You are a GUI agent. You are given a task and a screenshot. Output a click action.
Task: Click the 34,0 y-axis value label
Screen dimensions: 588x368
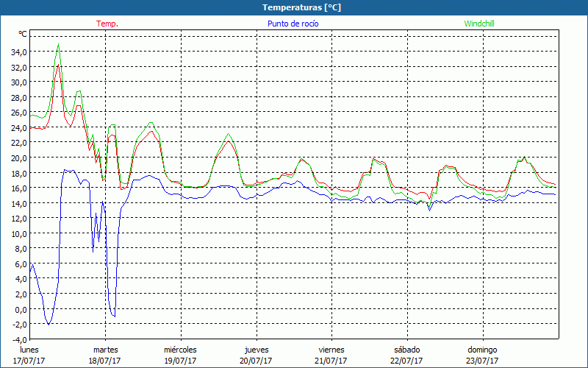coord(18,52)
